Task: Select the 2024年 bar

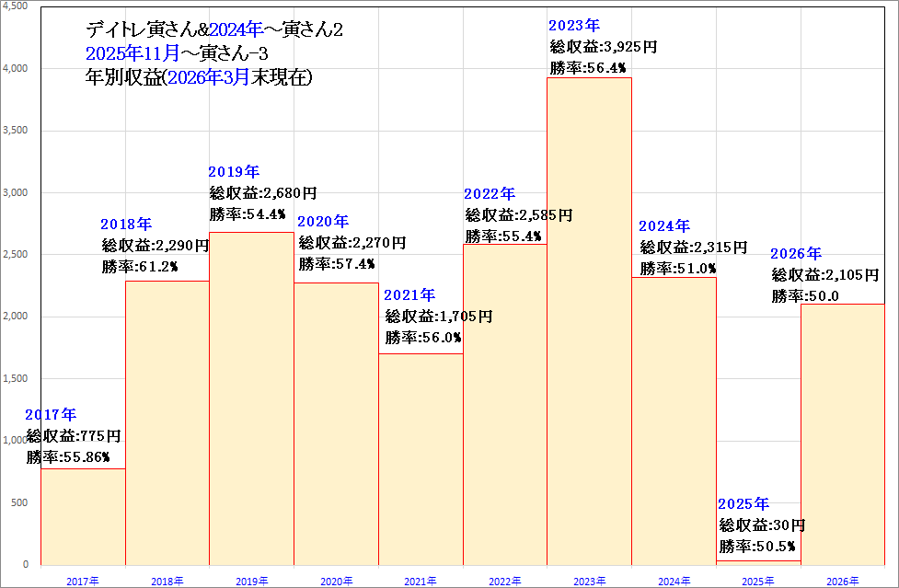Action: click(x=674, y=423)
